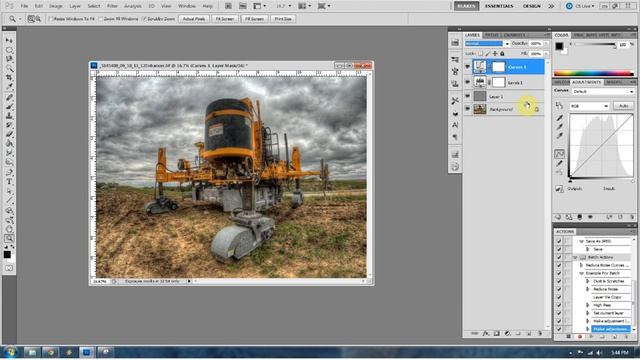Switch to the Essentials workspace

click(499, 6)
